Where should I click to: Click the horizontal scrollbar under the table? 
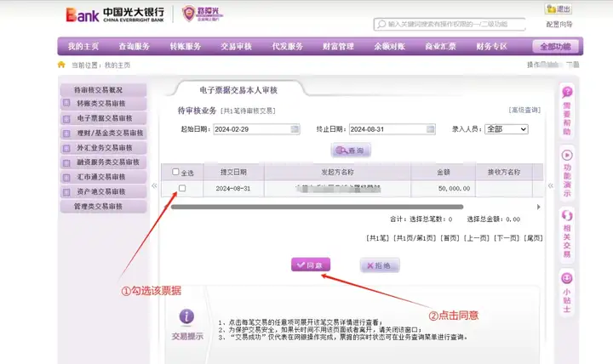click(317, 207)
